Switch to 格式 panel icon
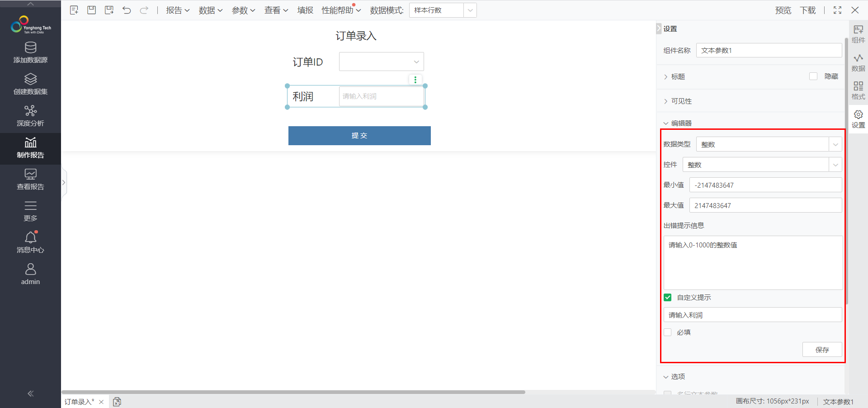Screen dimensions: 868x408 [858, 90]
